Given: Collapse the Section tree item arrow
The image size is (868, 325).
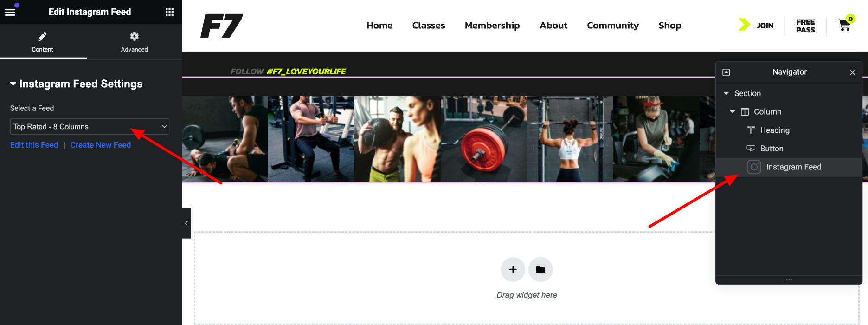Looking at the screenshot, I should pos(727,93).
